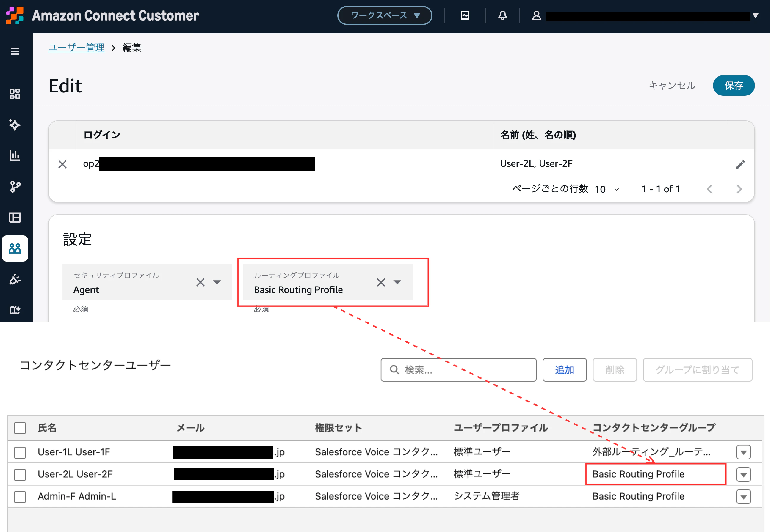Open the table layout icon in sidebar
Viewport: 771px width, 532px height.
15,218
